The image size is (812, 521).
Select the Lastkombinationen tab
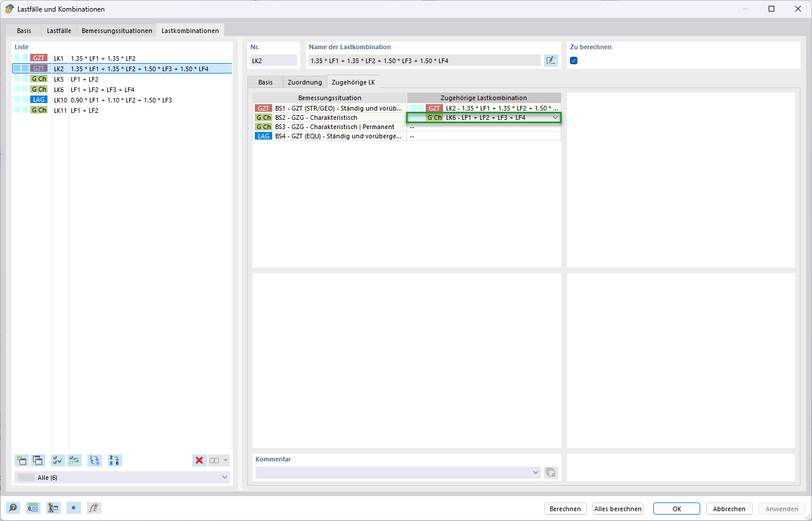pos(190,31)
